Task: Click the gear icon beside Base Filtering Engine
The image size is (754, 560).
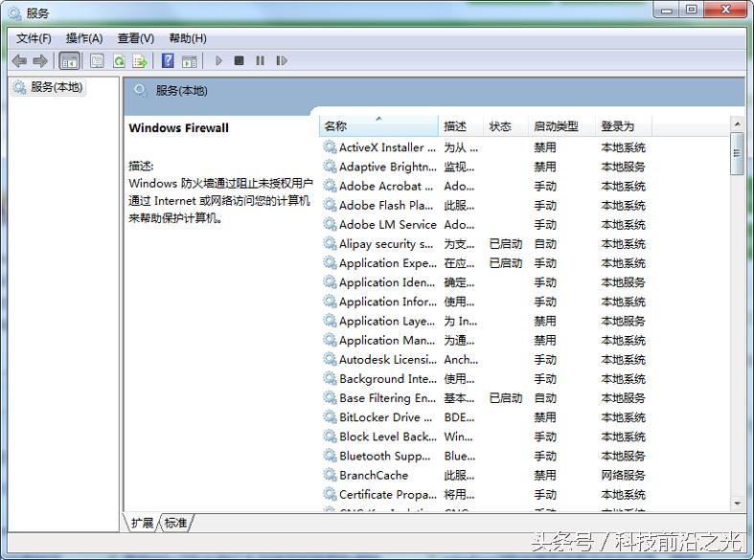Action: point(330,397)
